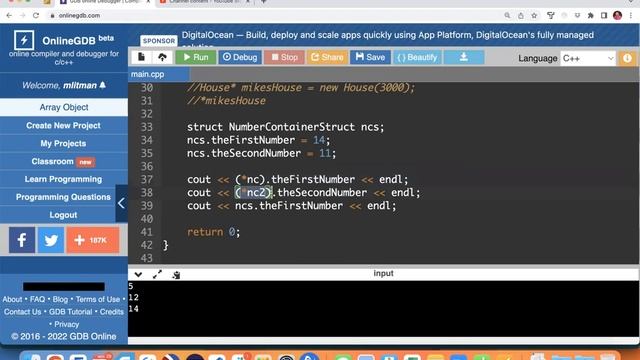Click the Stop button
640x360 pixels.
pyautogui.click(x=284, y=57)
